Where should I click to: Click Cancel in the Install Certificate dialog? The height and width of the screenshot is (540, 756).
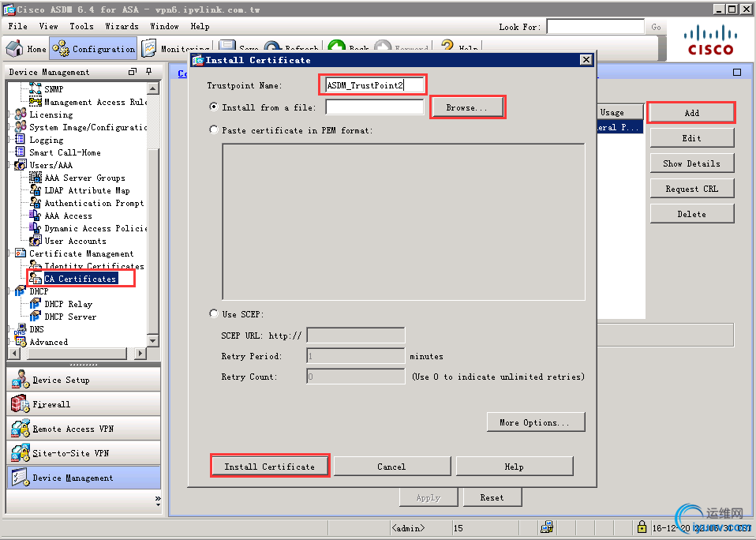point(391,467)
